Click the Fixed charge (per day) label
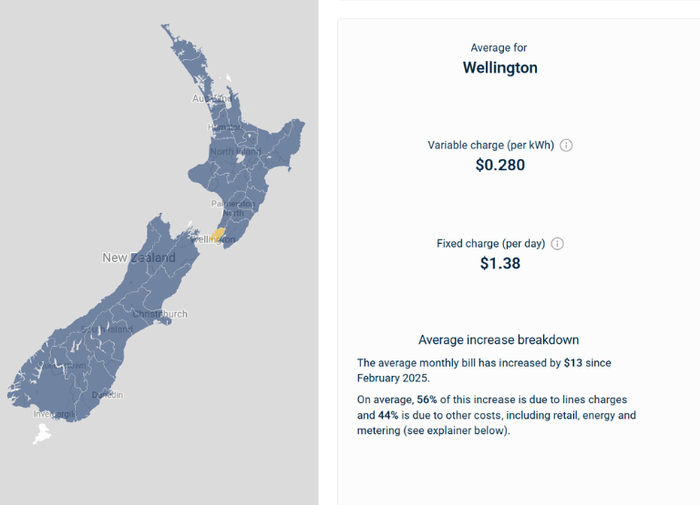This screenshot has width=700, height=505. coord(491,244)
